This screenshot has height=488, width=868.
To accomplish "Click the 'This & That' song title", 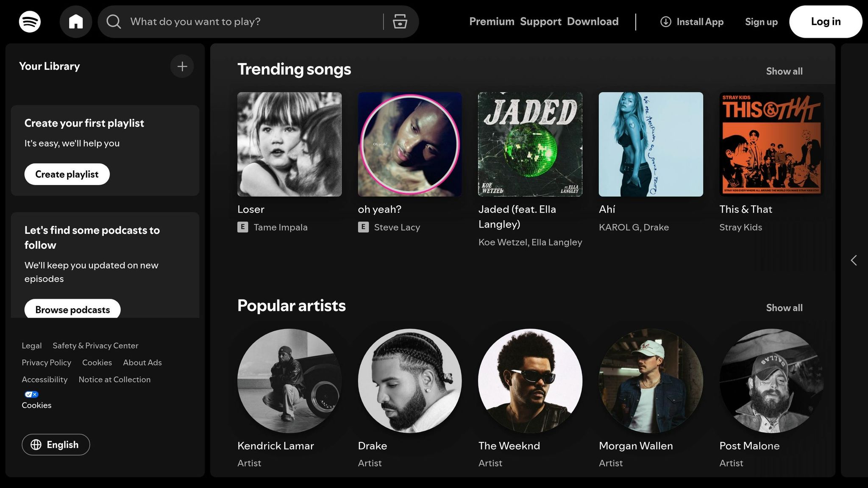I will [x=746, y=209].
